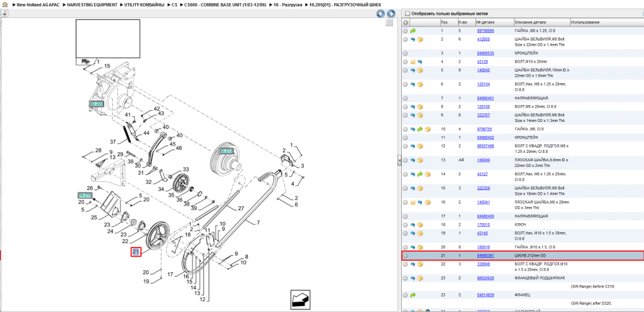Click blue arrow icon in row 43140
Image resolution: width=644 pixels, height=312 pixels.
point(413,233)
